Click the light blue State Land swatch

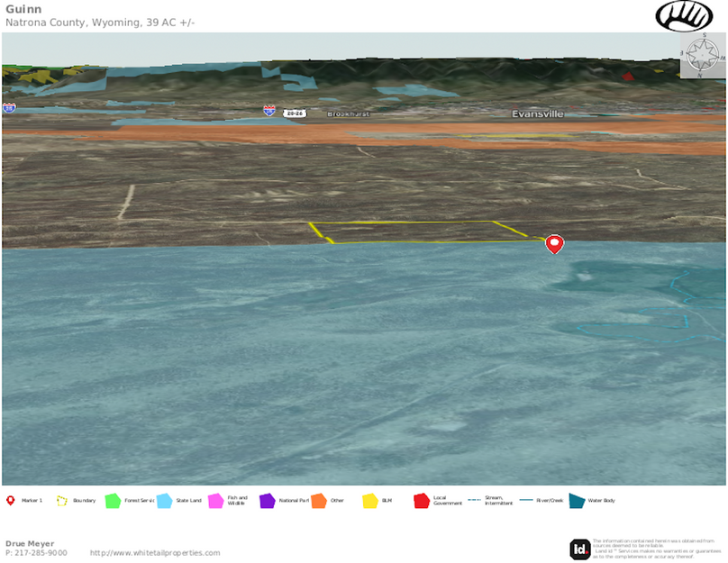click(164, 500)
